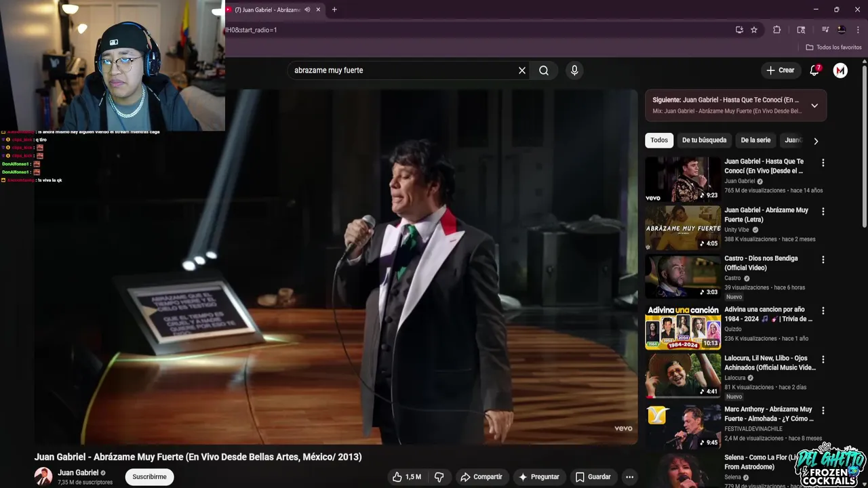The height and width of the screenshot is (488, 868).
Task: Clear the search box with the X icon
Action: pyautogui.click(x=522, y=70)
